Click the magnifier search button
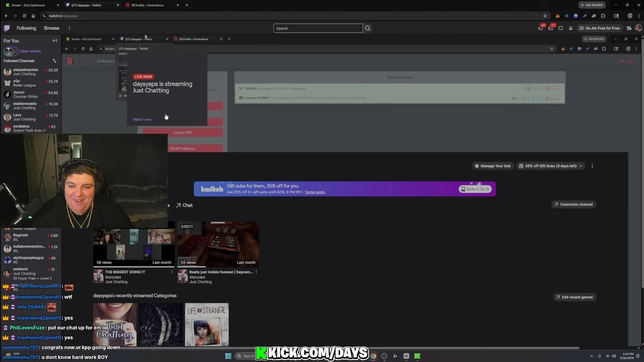Viewport: 644px width, 362px height. coord(368,28)
